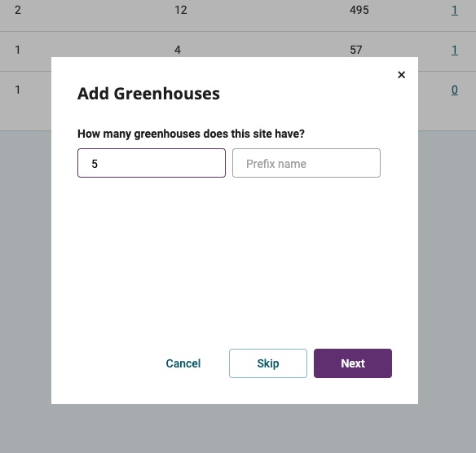The width and height of the screenshot is (476, 453).
Task: Click the first-column 1 in the 57 row
Action: coord(18,50)
